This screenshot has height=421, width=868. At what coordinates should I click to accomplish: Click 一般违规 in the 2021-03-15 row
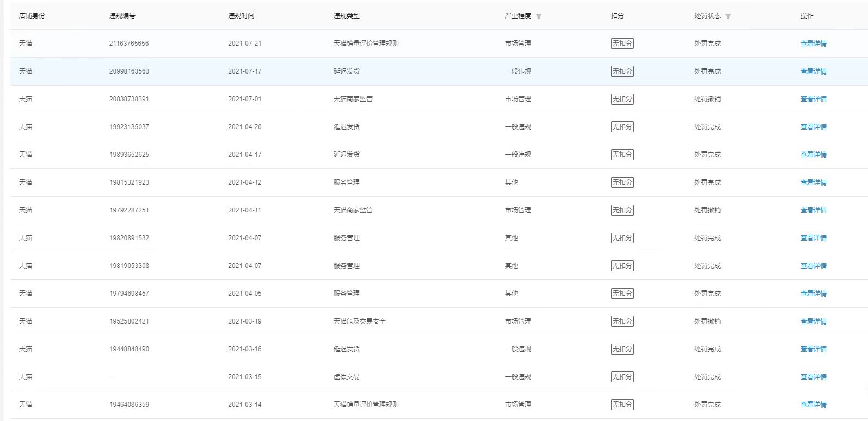click(518, 377)
